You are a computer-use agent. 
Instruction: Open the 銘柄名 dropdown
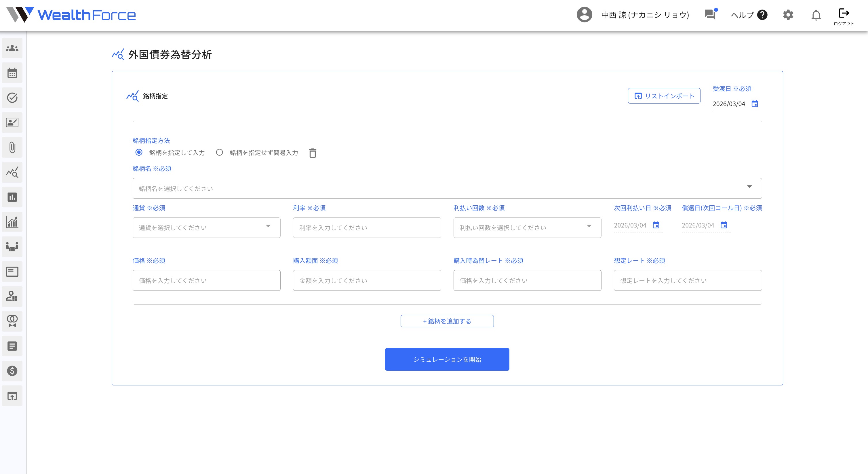tap(749, 187)
